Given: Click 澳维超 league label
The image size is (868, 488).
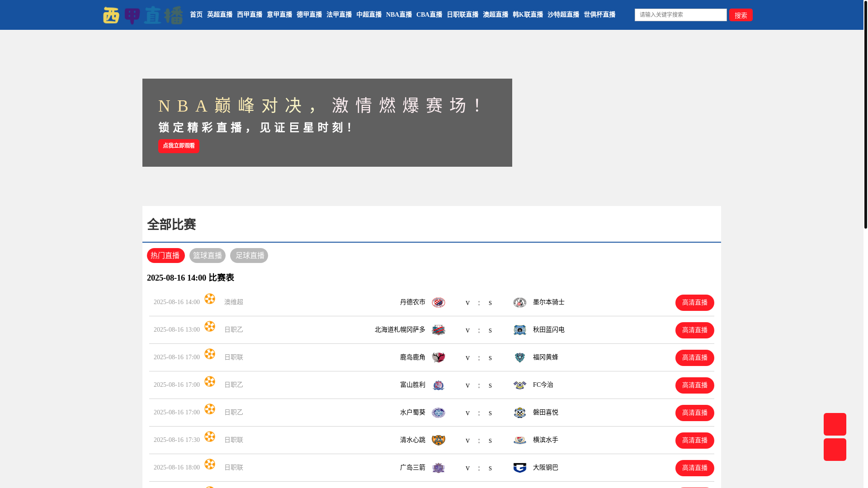Looking at the screenshot, I should pos(234,302).
